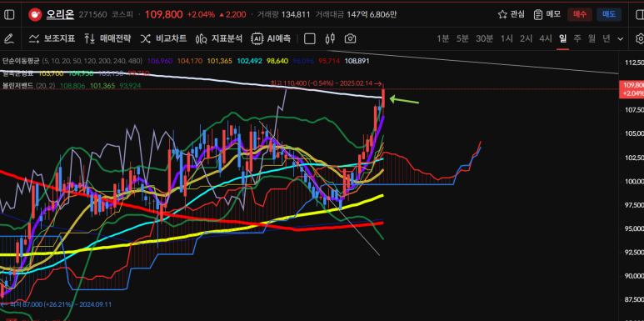Image resolution: width=644 pixels, height=321 pixels.
Task: Click Bollinger upper value 108,806
Action: point(72,86)
